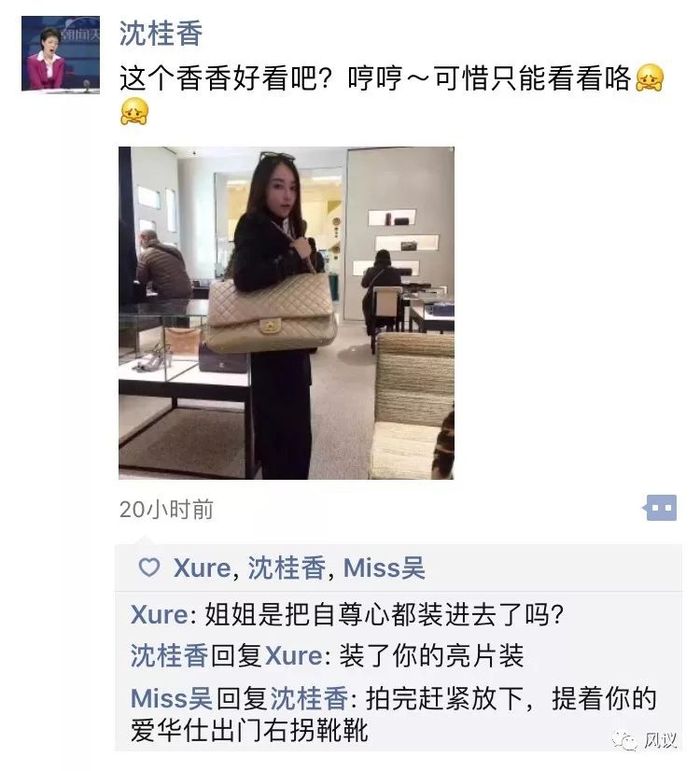Open the poster's avatar picture
Viewport: 700px width, 771px height.
[60, 54]
